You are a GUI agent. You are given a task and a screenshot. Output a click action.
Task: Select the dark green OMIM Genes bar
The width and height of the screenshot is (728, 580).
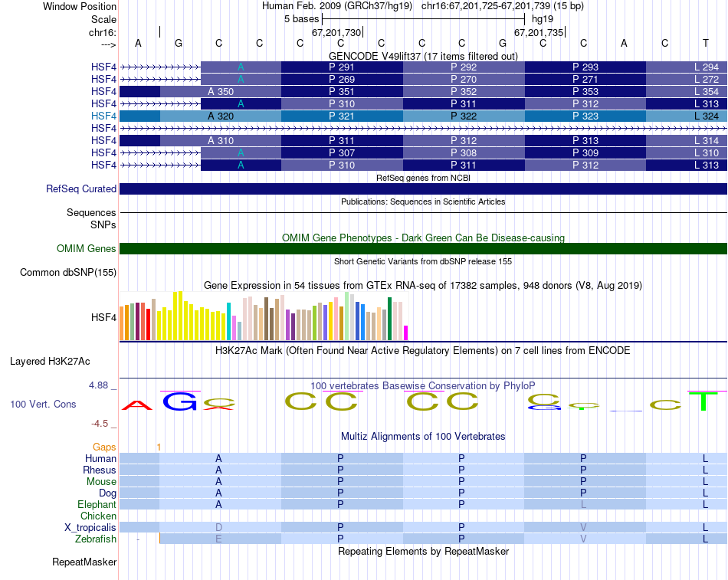point(423,248)
